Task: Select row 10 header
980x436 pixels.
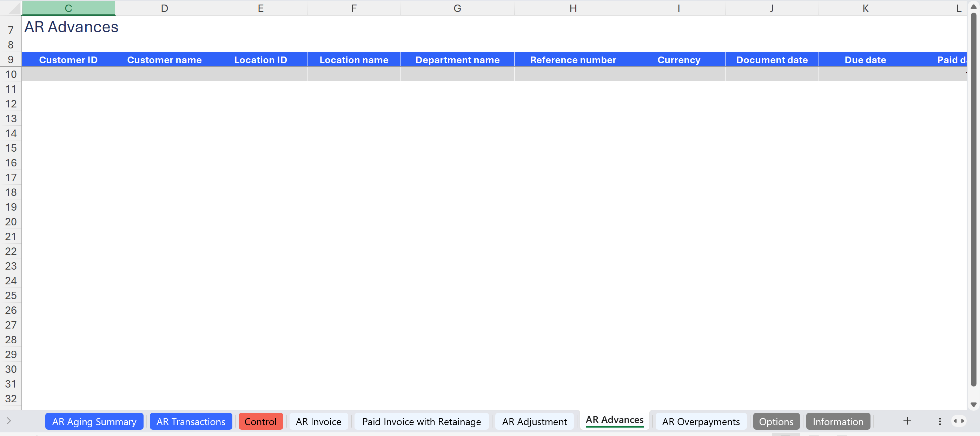Action: point(11,74)
